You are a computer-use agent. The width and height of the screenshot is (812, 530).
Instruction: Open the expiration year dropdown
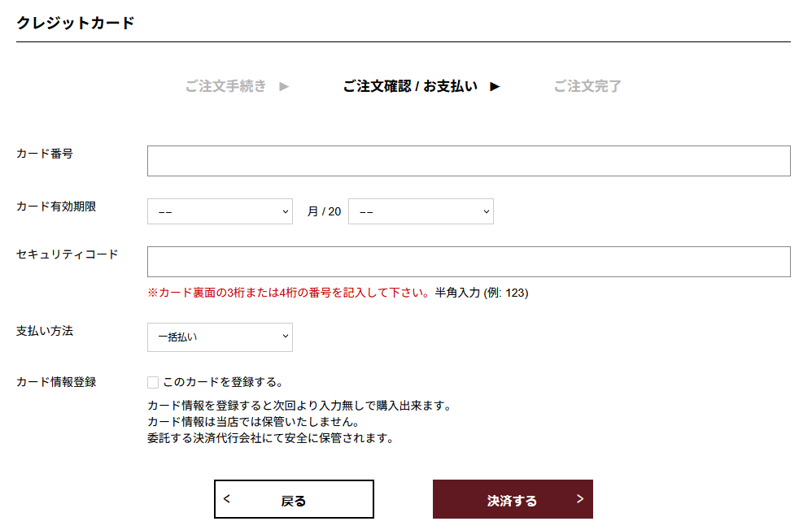pos(421,211)
